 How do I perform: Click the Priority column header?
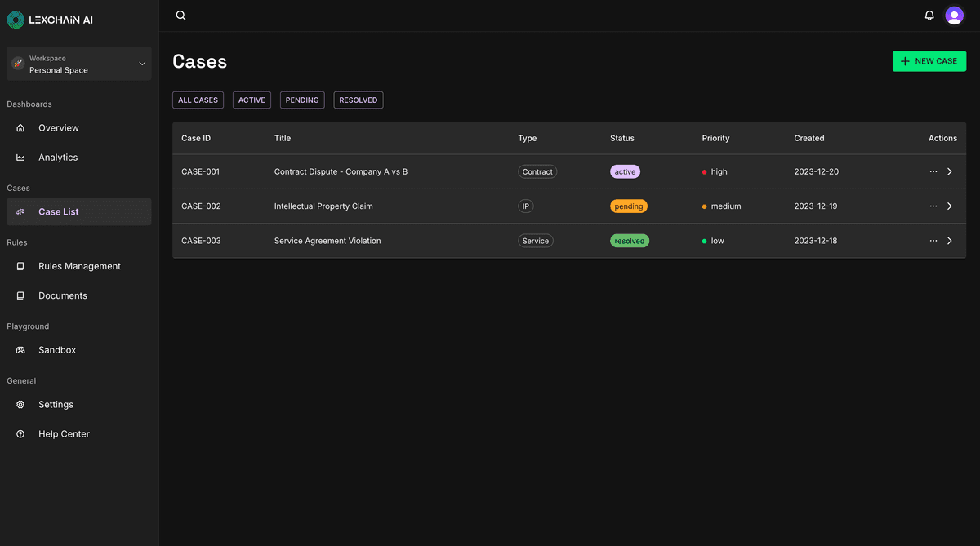tap(716, 139)
